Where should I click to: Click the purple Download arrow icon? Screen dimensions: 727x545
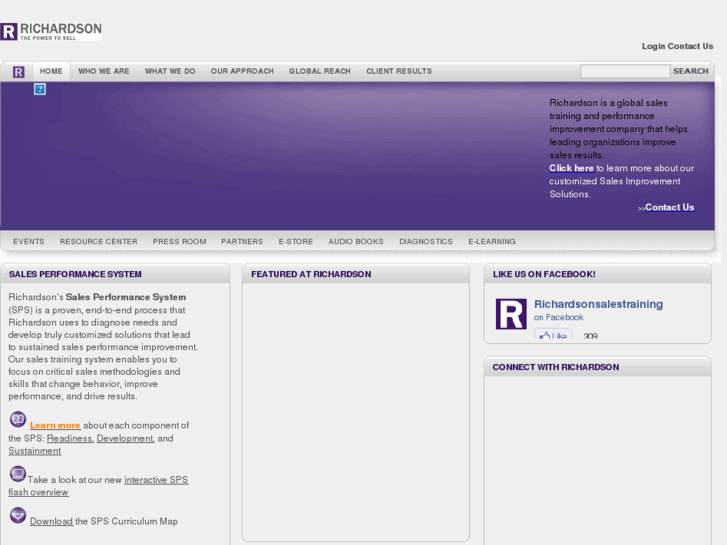18,515
